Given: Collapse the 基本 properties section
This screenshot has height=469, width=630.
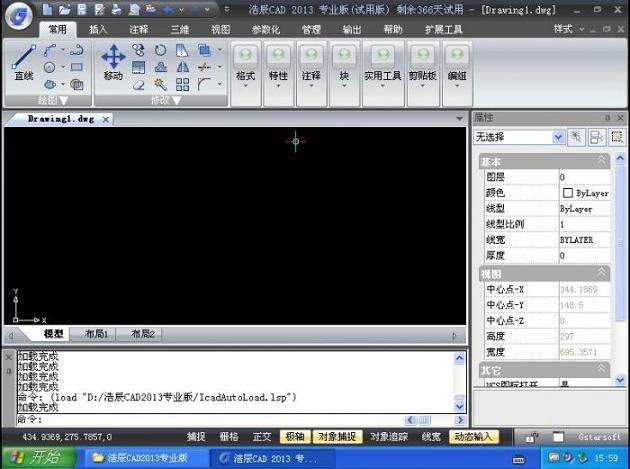Looking at the screenshot, I should click(601, 161).
